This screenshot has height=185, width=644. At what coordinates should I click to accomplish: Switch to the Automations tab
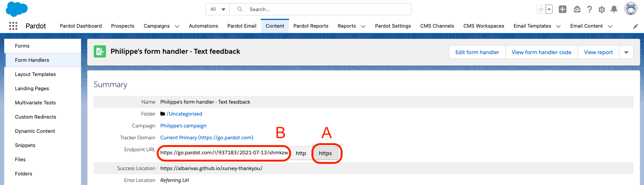coord(203,26)
